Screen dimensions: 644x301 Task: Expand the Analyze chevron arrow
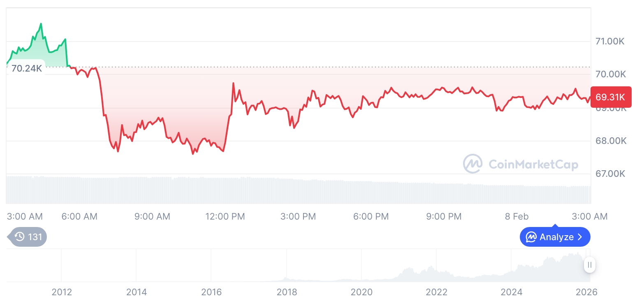tap(580, 237)
